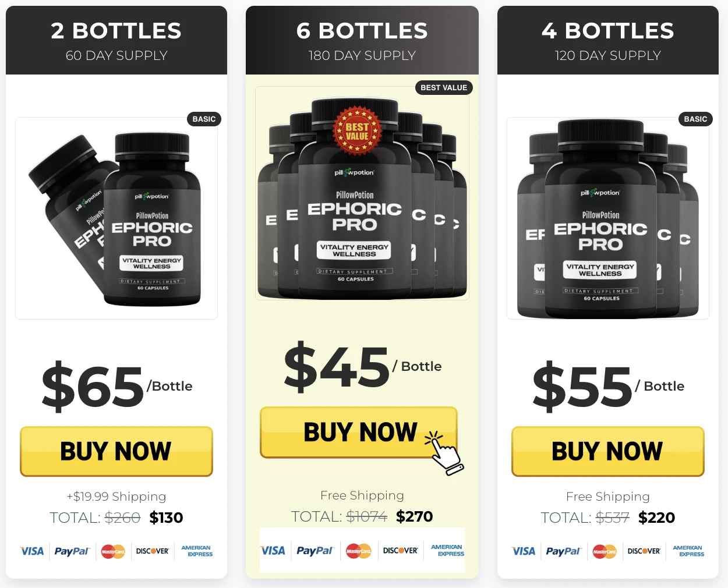Click the PayPal icon under 6 bottles
728x588 pixels.
[314, 551]
